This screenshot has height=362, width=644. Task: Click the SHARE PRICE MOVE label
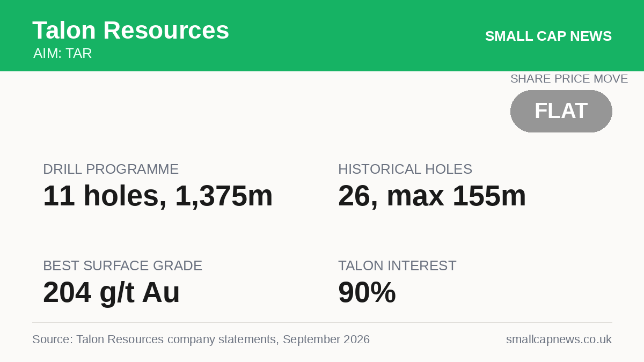pyautogui.click(x=569, y=79)
